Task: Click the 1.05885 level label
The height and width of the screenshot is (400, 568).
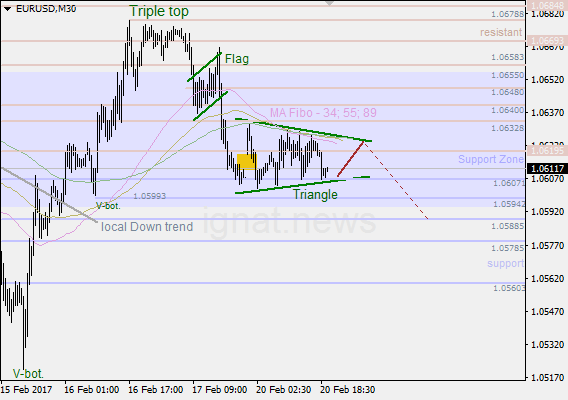Action: pyautogui.click(x=508, y=226)
